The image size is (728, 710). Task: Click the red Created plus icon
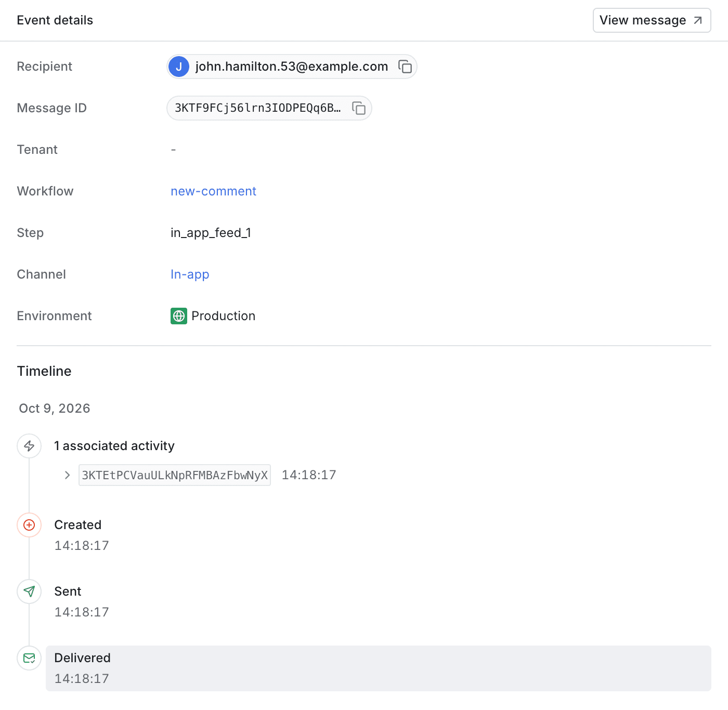click(x=29, y=525)
